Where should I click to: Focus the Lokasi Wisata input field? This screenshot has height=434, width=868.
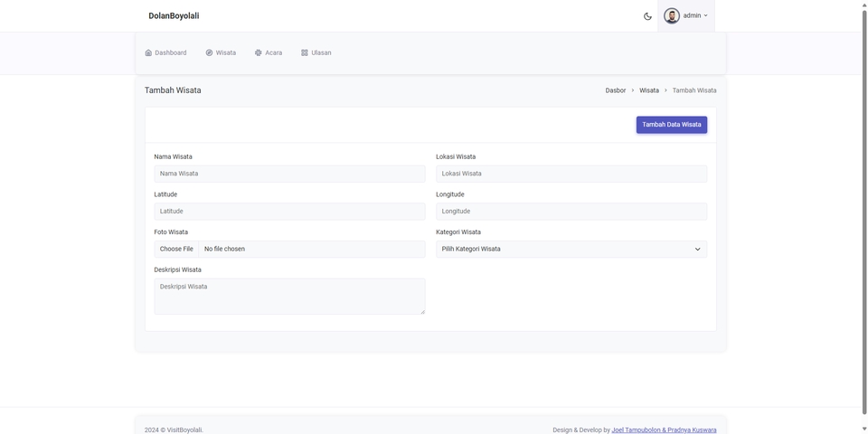pyautogui.click(x=571, y=174)
